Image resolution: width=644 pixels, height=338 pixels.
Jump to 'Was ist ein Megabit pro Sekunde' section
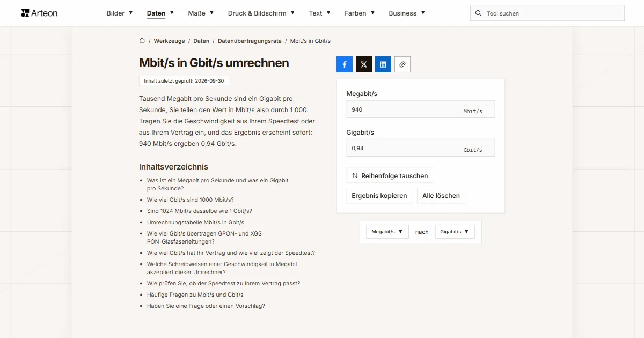pyautogui.click(x=218, y=185)
